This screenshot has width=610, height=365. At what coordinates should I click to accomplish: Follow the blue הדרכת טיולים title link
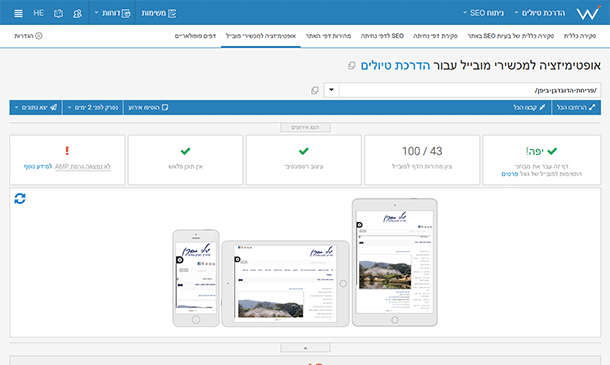click(x=395, y=65)
